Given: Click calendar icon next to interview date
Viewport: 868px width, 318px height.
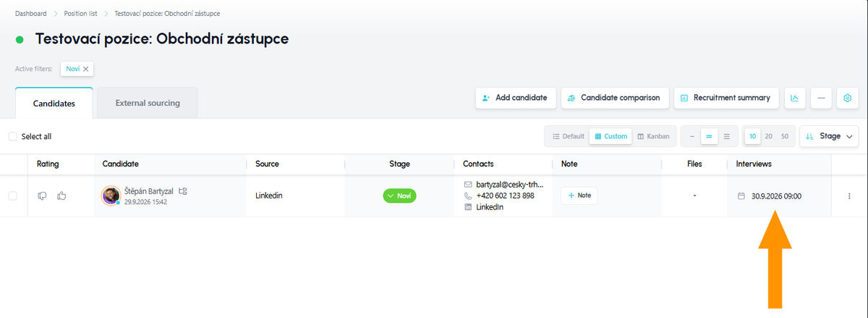Looking at the screenshot, I should coord(741,196).
